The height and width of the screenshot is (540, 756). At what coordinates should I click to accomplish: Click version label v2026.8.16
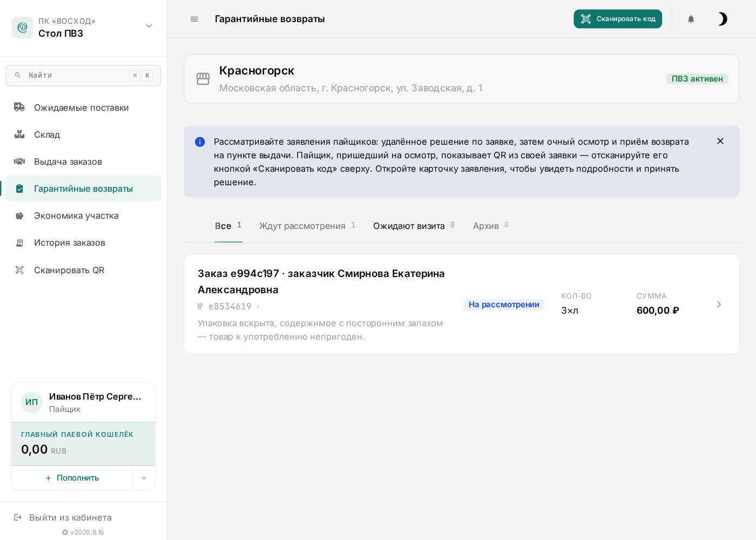point(87,532)
